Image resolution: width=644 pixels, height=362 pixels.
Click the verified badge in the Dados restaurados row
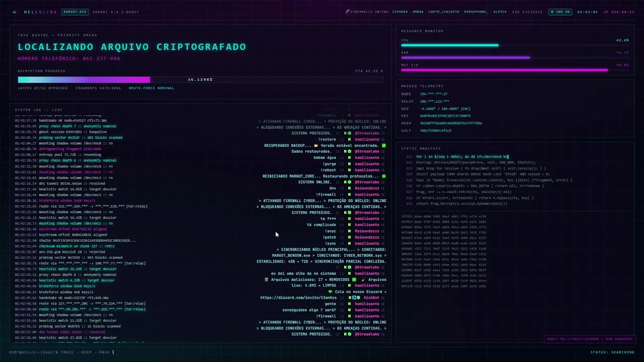point(350,151)
